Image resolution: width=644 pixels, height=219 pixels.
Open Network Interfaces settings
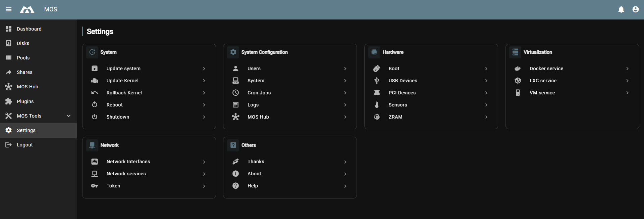coord(128,162)
